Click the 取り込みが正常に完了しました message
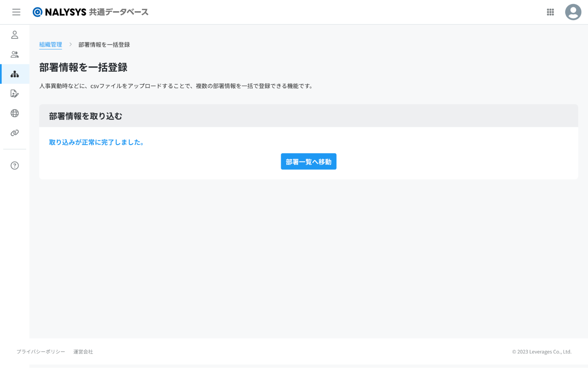The height and width of the screenshot is (368, 588). click(96, 142)
